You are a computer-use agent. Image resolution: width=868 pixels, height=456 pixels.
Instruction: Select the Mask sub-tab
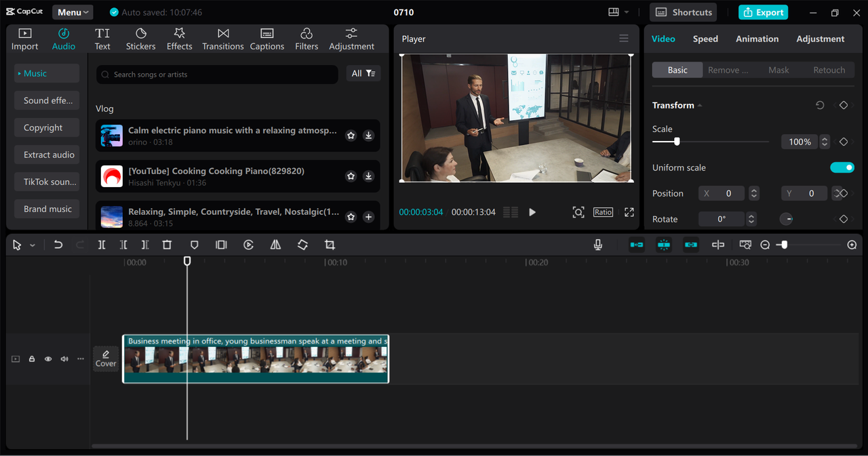pyautogui.click(x=778, y=70)
